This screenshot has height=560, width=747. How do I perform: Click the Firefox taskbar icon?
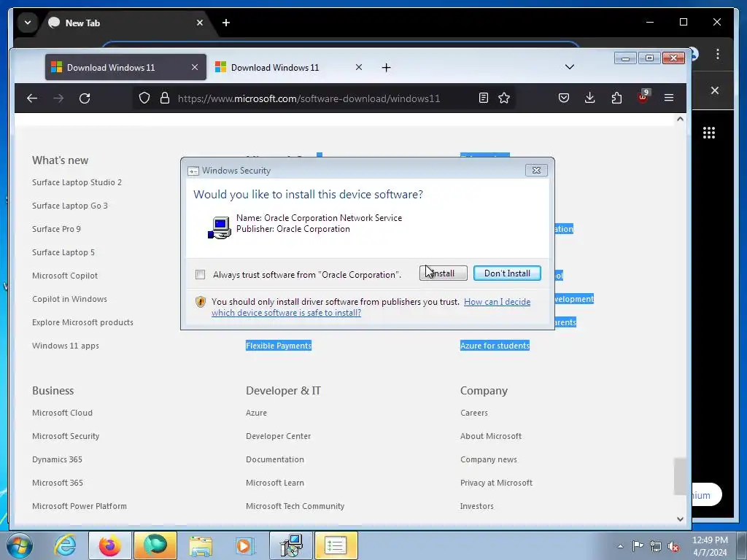pyautogui.click(x=109, y=545)
